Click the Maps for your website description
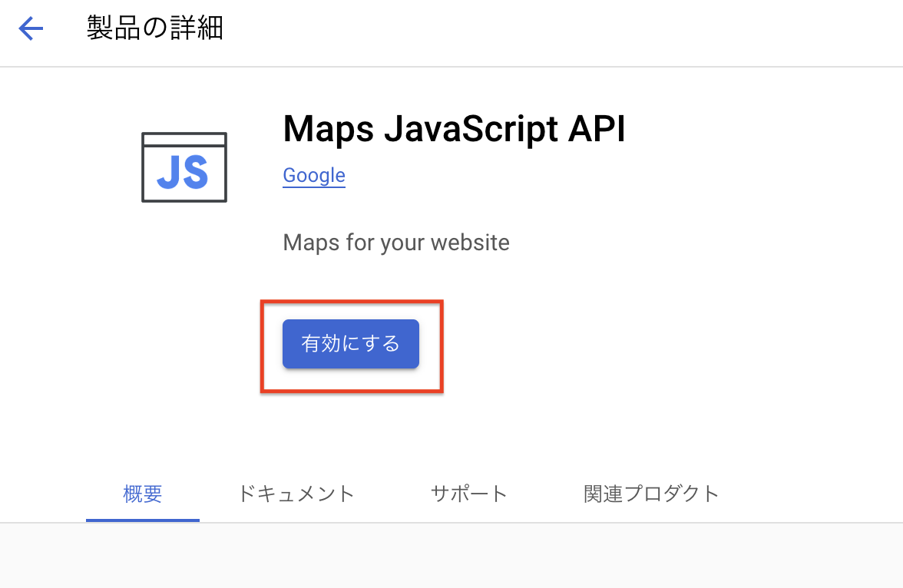The height and width of the screenshot is (588, 903). click(x=395, y=242)
